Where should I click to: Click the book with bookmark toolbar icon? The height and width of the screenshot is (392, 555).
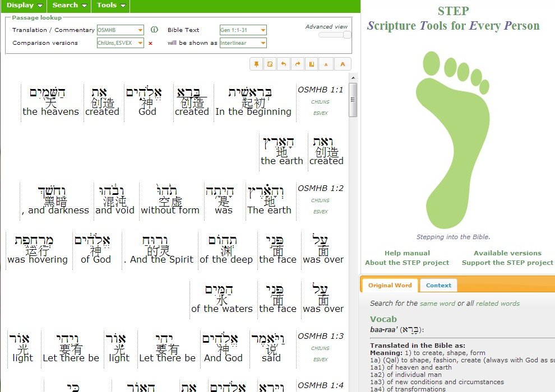(312, 64)
